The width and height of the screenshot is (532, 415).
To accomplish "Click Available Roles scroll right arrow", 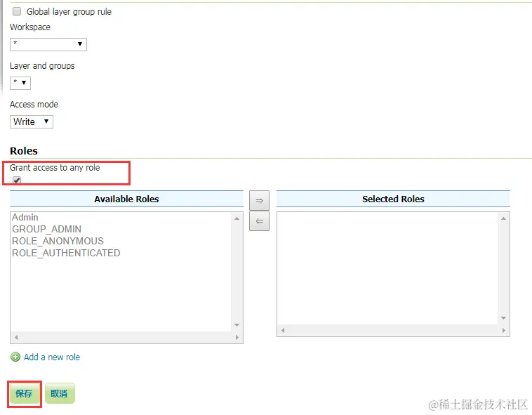I will (x=237, y=337).
